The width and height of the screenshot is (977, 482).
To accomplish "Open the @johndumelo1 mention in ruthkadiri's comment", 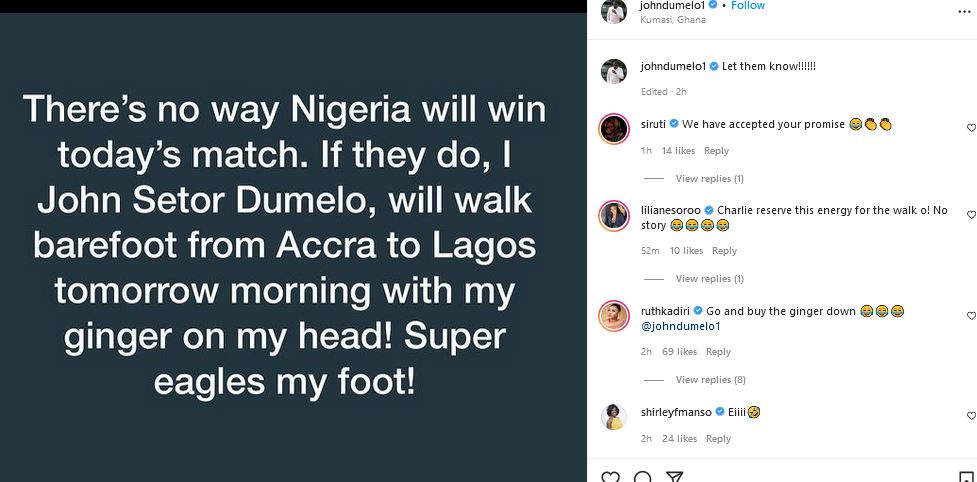I will tap(680, 326).
